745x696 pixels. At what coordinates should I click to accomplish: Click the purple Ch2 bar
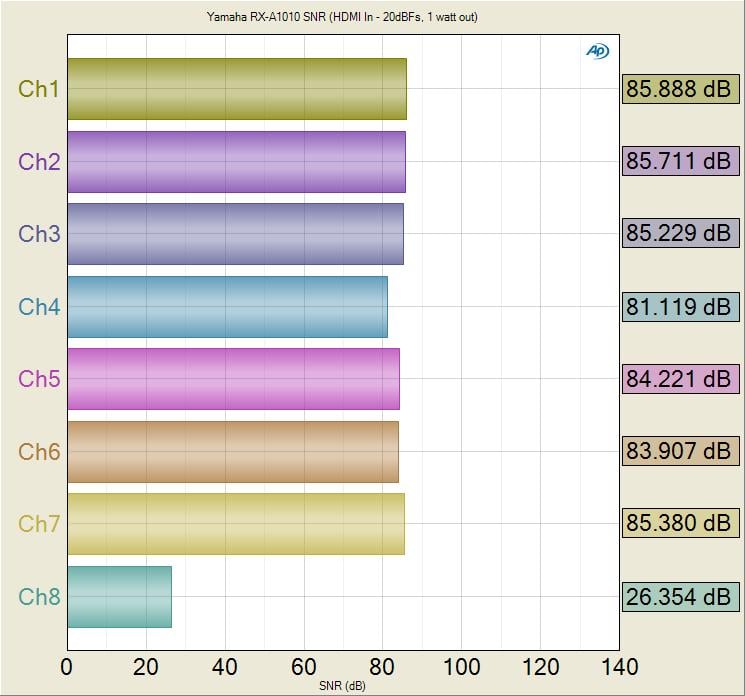pos(236,161)
